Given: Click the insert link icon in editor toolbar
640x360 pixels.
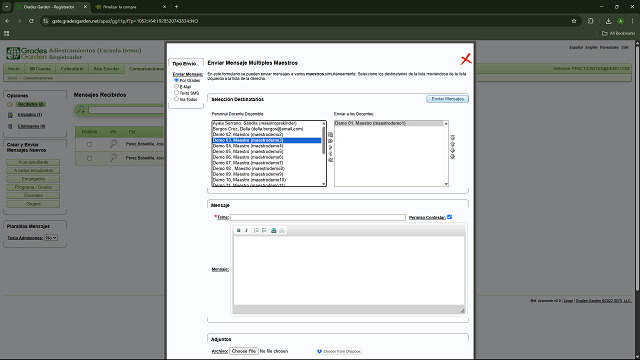Looking at the screenshot, I should (x=274, y=231).
